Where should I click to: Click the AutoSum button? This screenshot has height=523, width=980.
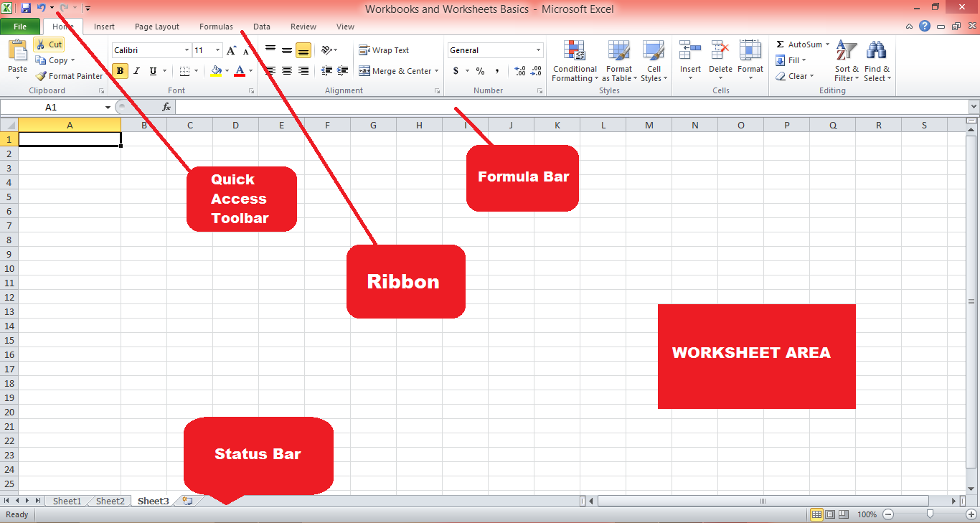tap(798, 44)
